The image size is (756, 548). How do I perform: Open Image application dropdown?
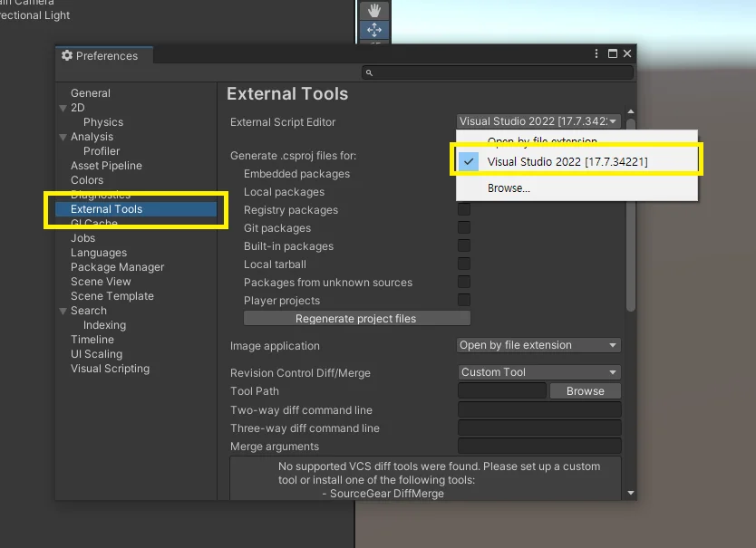tap(538, 345)
